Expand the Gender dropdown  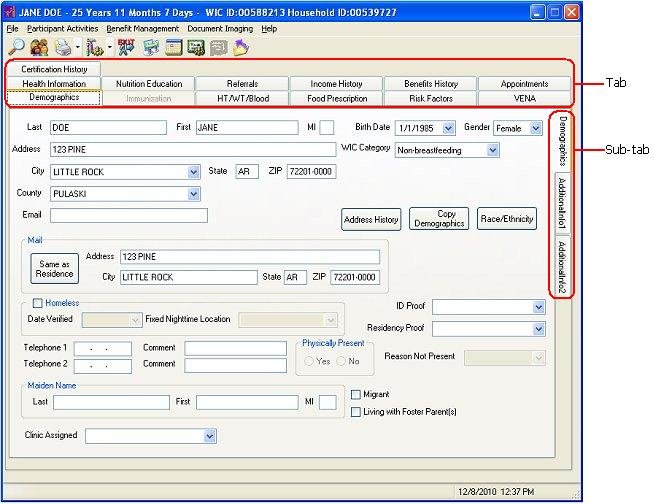point(536,128)
